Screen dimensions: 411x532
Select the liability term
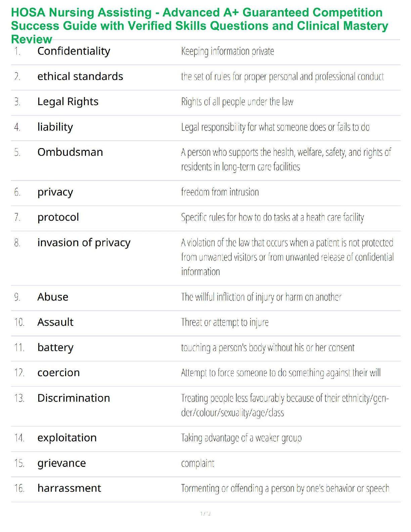pos(55,127)
